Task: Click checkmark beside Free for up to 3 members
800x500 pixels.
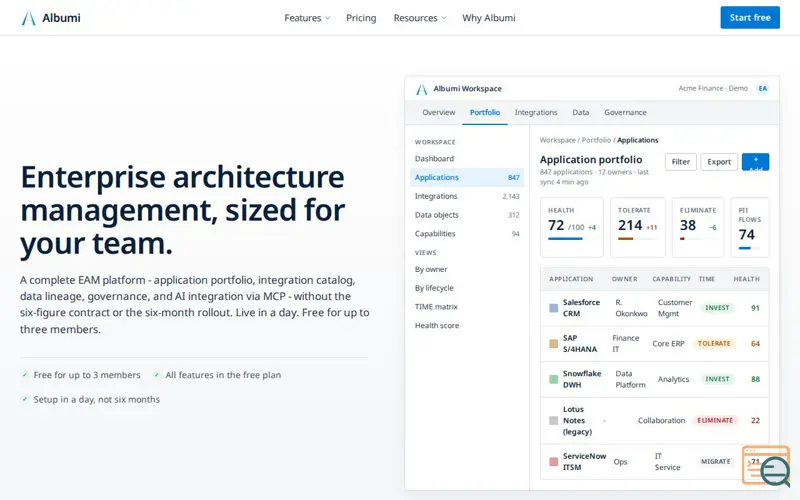Action: (24, 375)
